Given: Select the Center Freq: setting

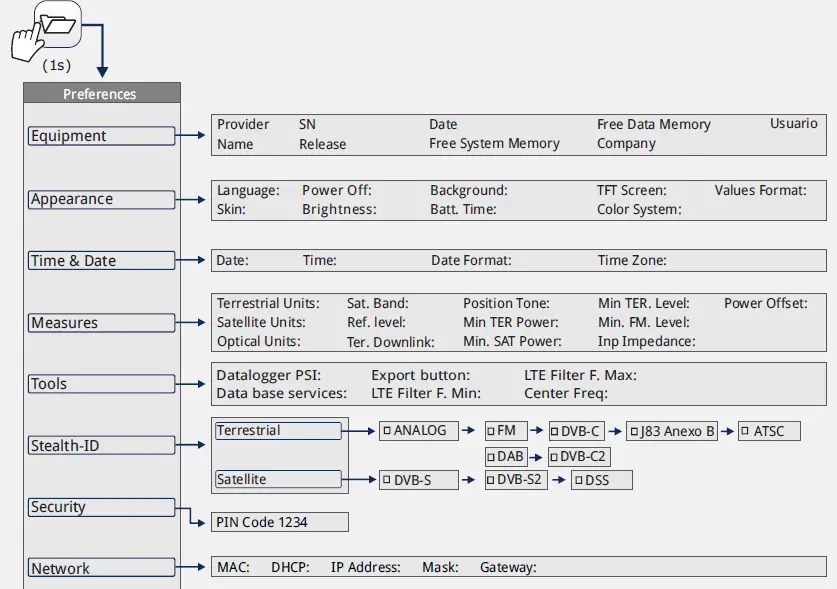Looking at the screenshot, I should [566, 394].
